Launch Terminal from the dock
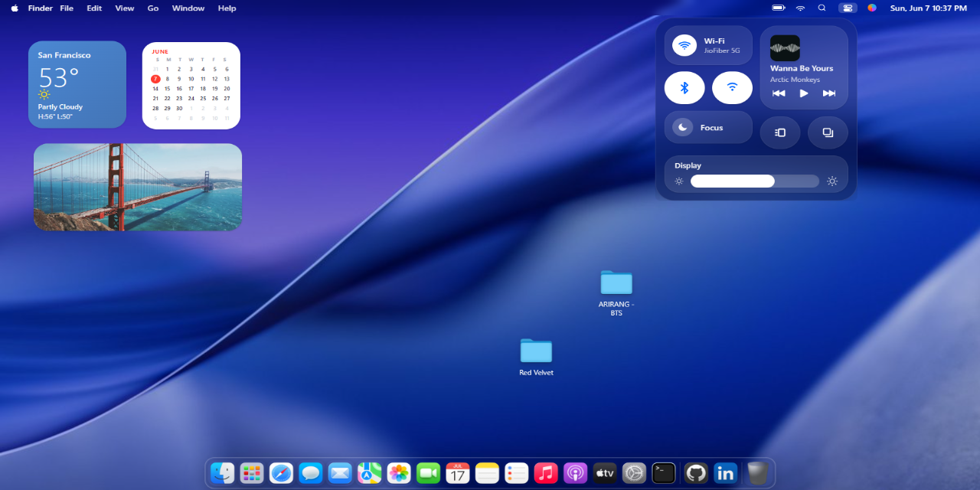980x490 pixels. pos(664,473)
